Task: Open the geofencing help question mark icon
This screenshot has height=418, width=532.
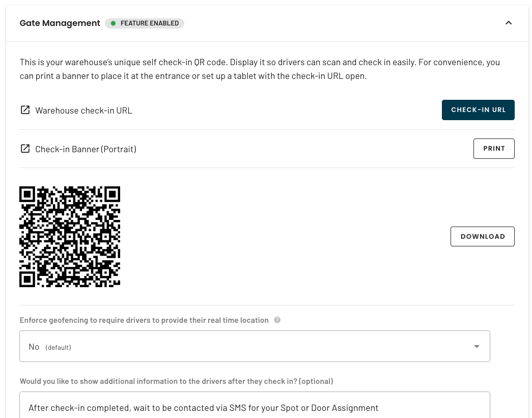Action: 277,320
